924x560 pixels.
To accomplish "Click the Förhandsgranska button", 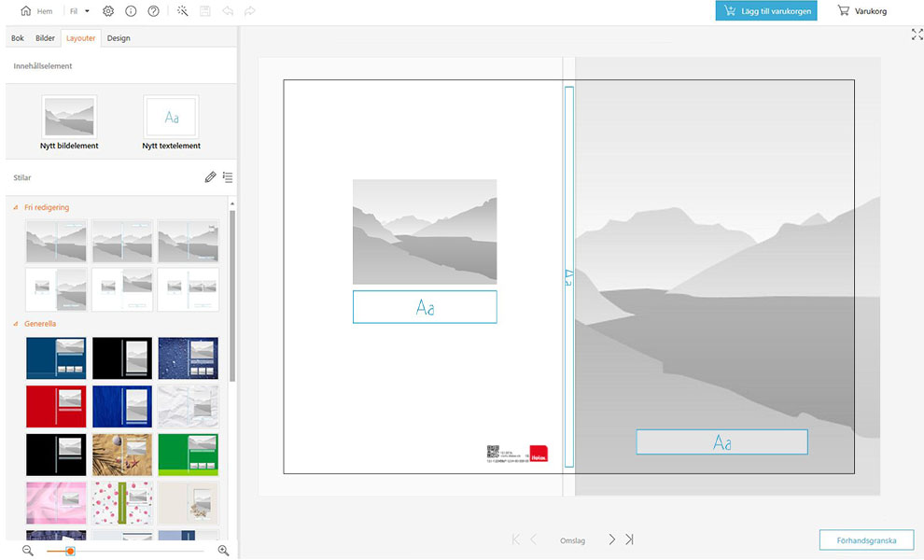I will pos(866,540).
